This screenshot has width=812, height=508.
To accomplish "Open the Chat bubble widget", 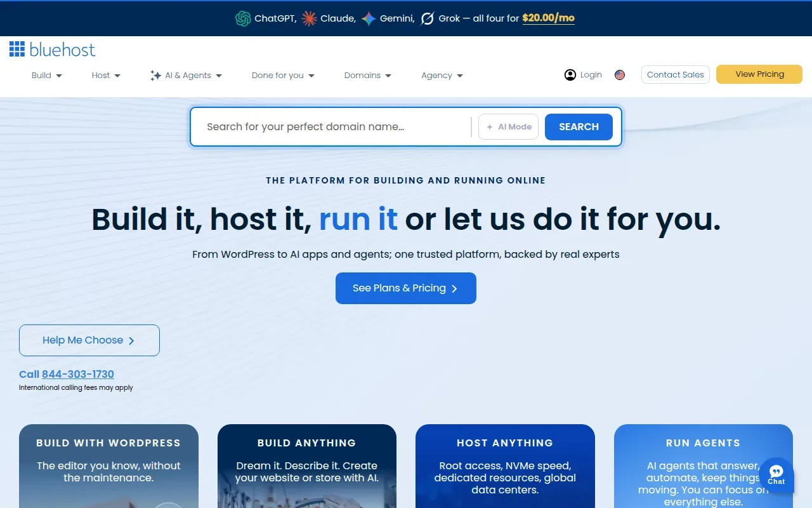I will click(776, 474).
